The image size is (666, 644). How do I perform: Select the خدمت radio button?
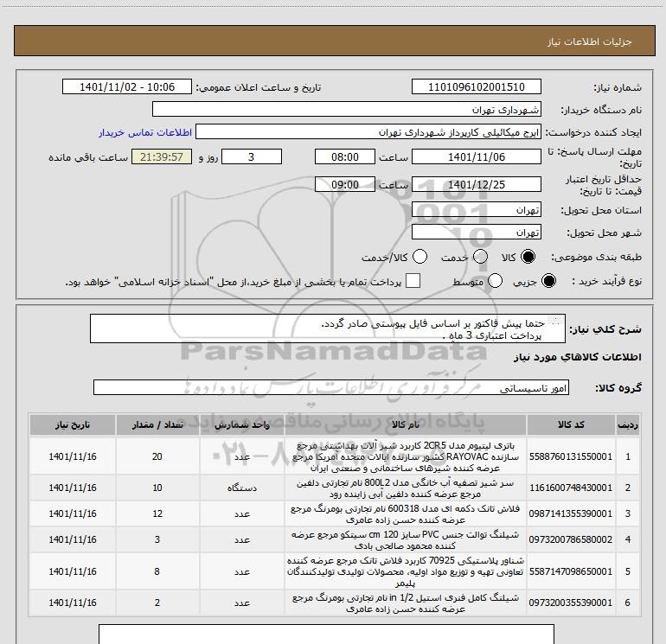tap(480, 257)
